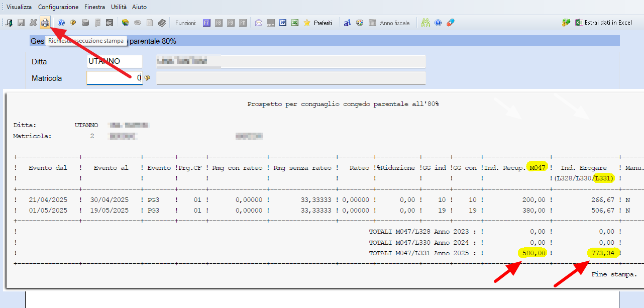The image size is (644, 308).
Task: Open the Aiuto menu
Action: 139,7
